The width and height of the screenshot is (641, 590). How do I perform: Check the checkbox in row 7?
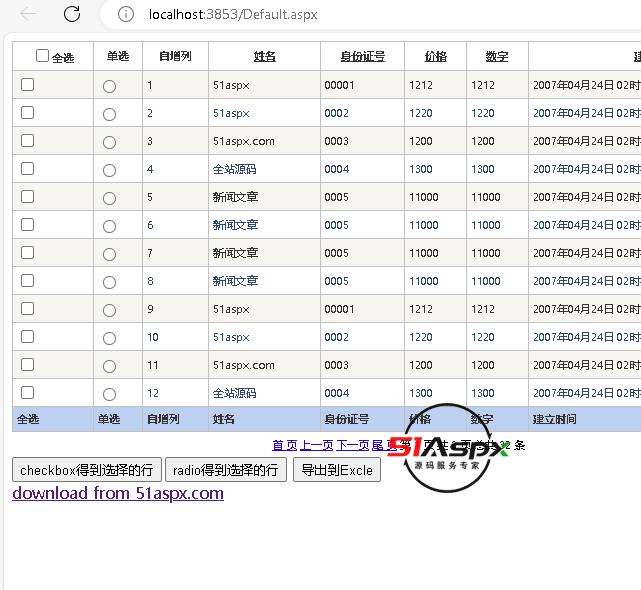tap(27, 253)
